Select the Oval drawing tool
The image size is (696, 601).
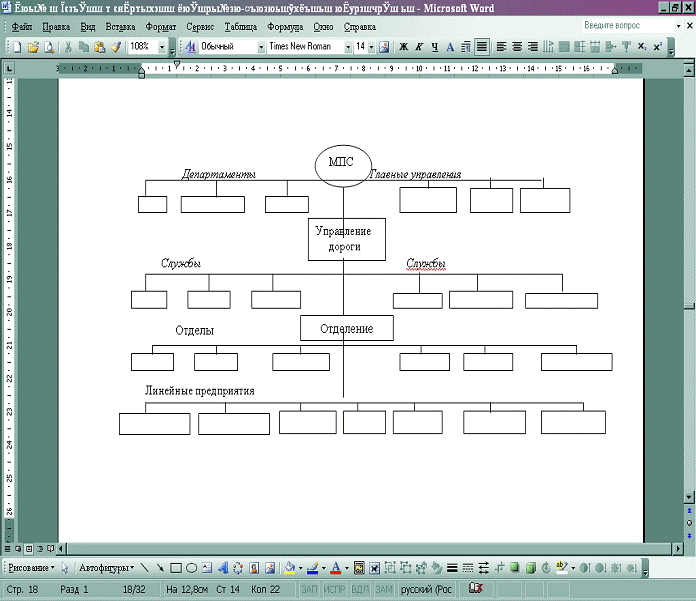[191, 568]
